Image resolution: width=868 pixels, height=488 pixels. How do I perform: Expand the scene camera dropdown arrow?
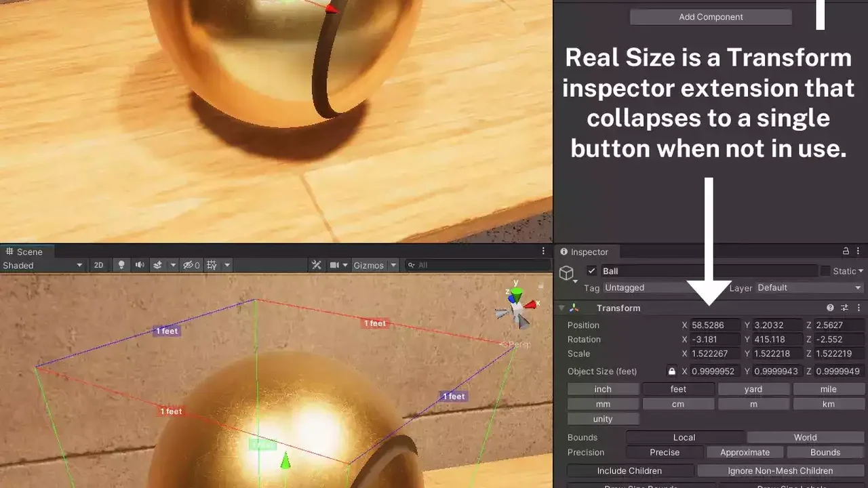[345, 265]
